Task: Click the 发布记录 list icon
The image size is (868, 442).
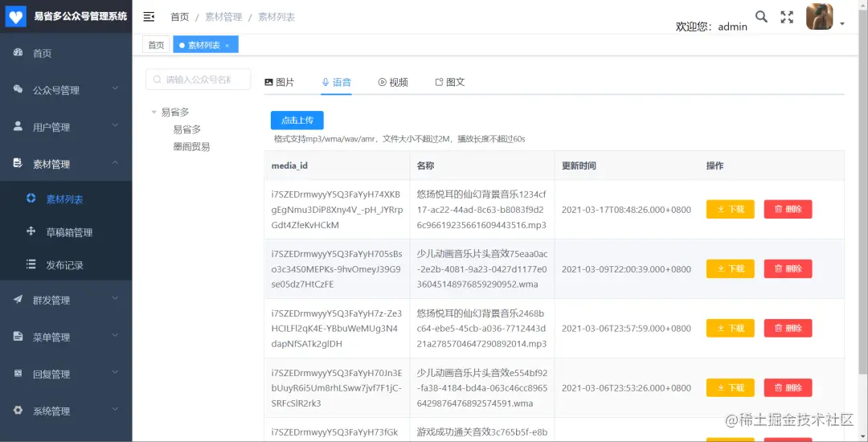Action: pos(31,264)
